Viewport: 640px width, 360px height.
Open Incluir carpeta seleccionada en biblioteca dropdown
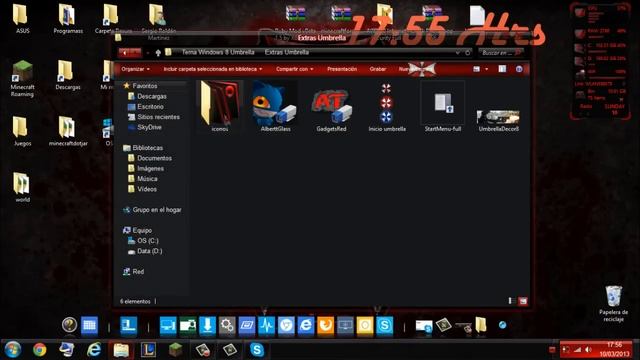[x=213, y=69]
